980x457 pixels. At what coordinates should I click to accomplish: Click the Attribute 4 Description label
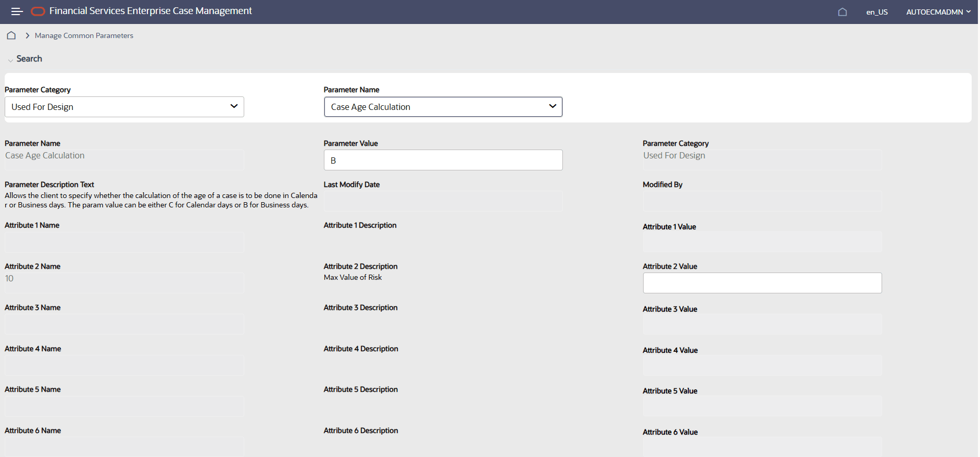[x=361, y=349]
